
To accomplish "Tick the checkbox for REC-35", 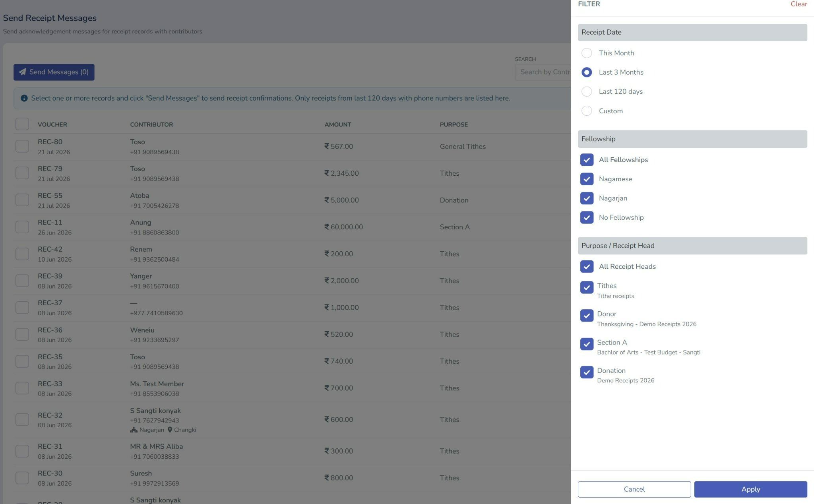I will click(x=22, y=361).
